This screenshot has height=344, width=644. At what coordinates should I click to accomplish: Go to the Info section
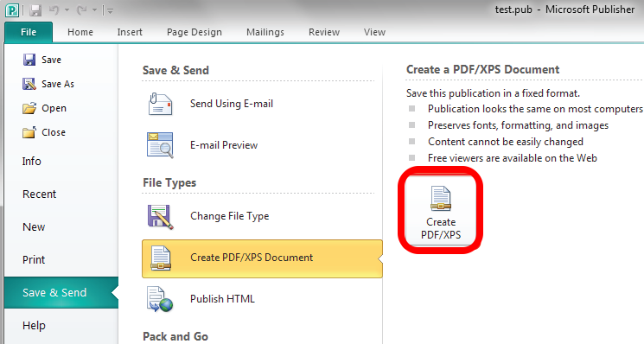[x=32, y=162]
